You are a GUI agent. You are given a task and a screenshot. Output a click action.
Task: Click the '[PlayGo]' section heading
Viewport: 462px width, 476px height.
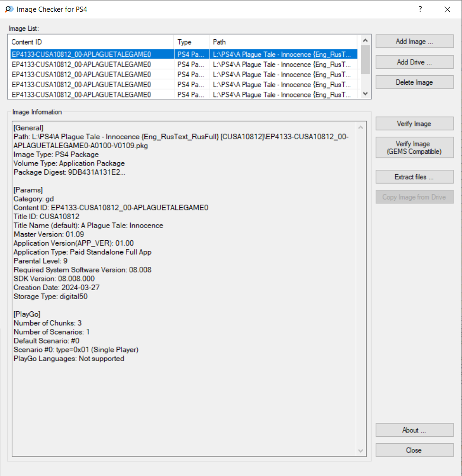tap(27, 314)
